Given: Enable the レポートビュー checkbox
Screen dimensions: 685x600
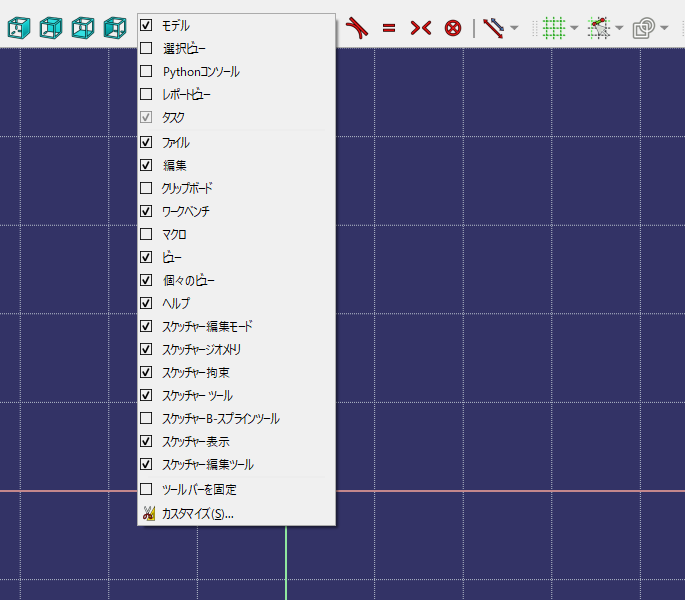Looking at the screenshot, I should coord(146,94).
